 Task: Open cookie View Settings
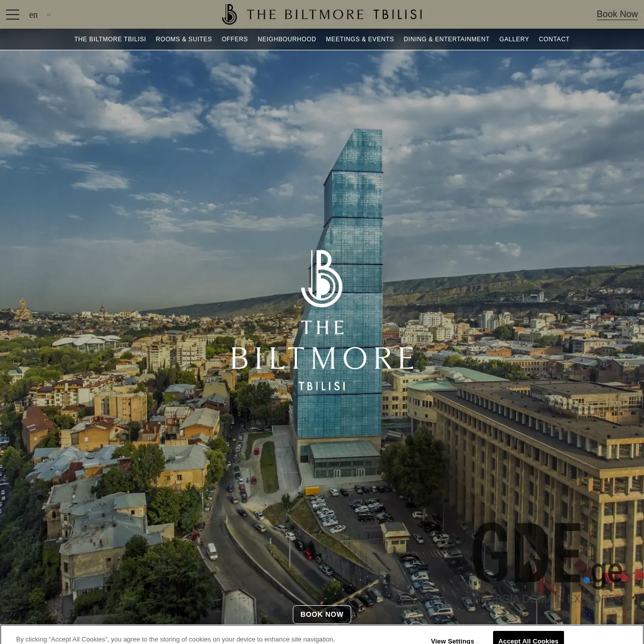[452, 640]
